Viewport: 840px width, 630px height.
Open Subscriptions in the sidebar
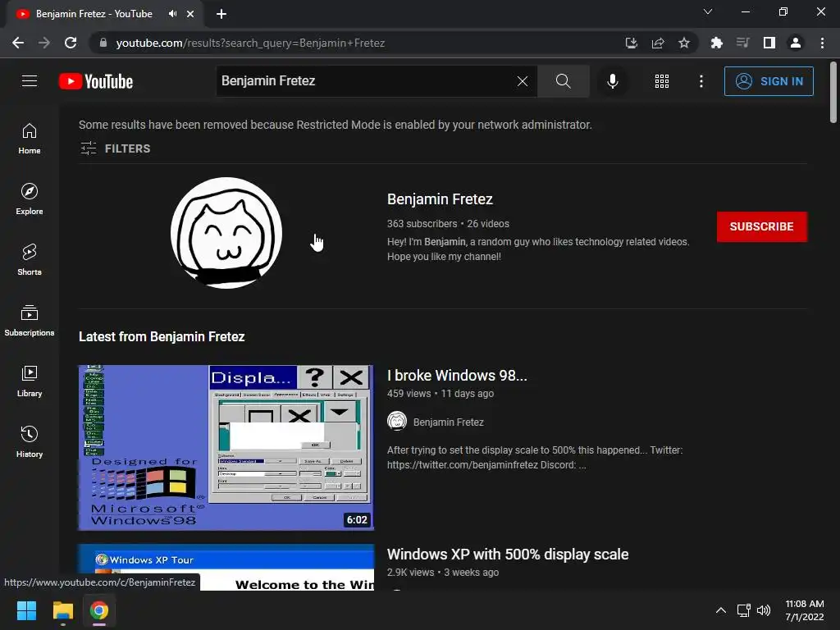30,321
